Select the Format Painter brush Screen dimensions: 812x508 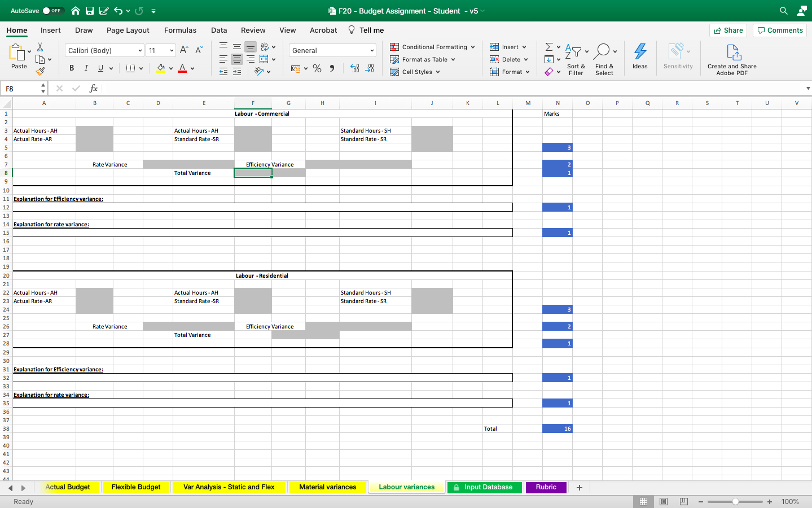click(x=40, y=71)
